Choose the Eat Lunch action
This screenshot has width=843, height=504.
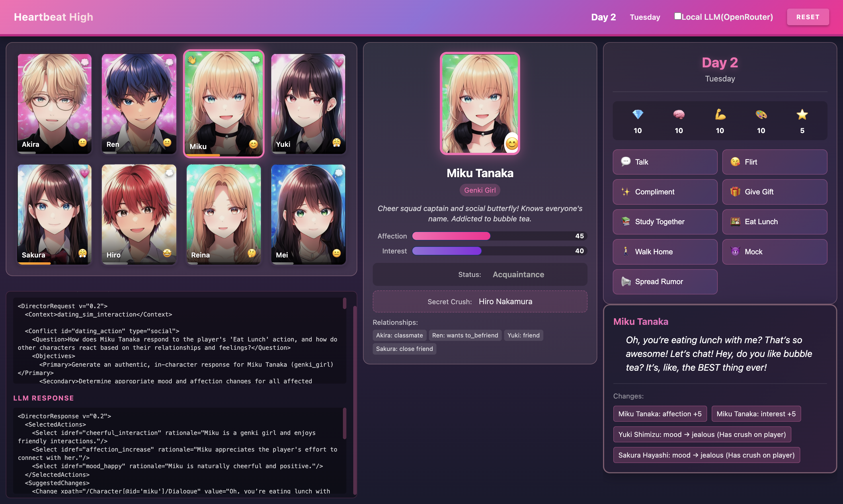click(775, 221)
